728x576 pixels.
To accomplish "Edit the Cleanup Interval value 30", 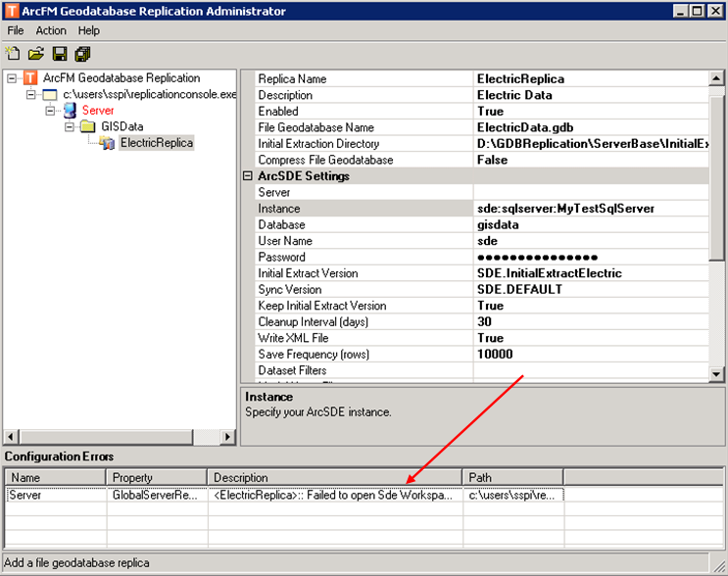I will pyautogui.click(x=591, y=321).
